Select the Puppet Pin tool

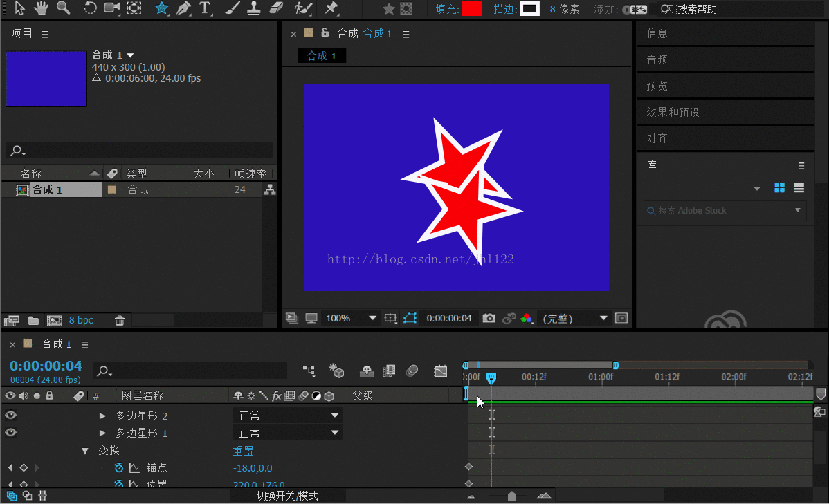331,8
